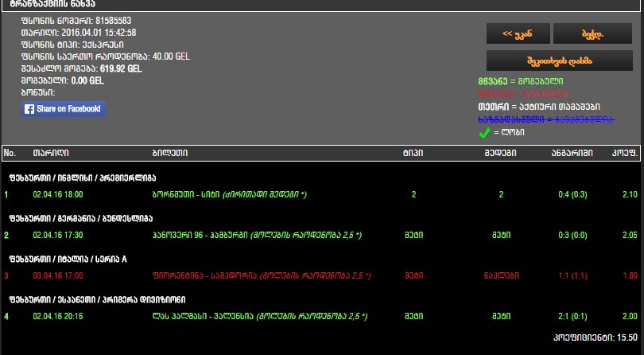The height and width of the screenshot is (355, 644).
Task: Click the 'ფსონის ტიპი: ექსპრესი' line
Action: 72,45
